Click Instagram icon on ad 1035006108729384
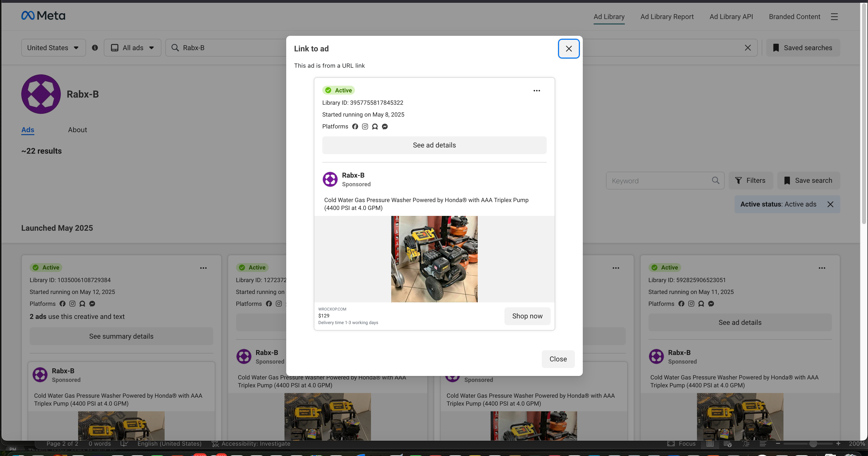This screenshot has height=456, width=868. (72, 304)
